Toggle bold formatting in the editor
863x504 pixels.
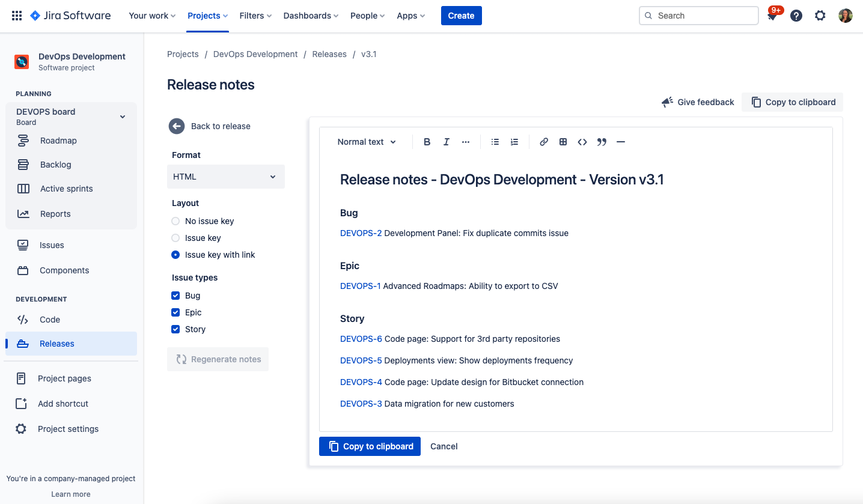click(427, 142)
